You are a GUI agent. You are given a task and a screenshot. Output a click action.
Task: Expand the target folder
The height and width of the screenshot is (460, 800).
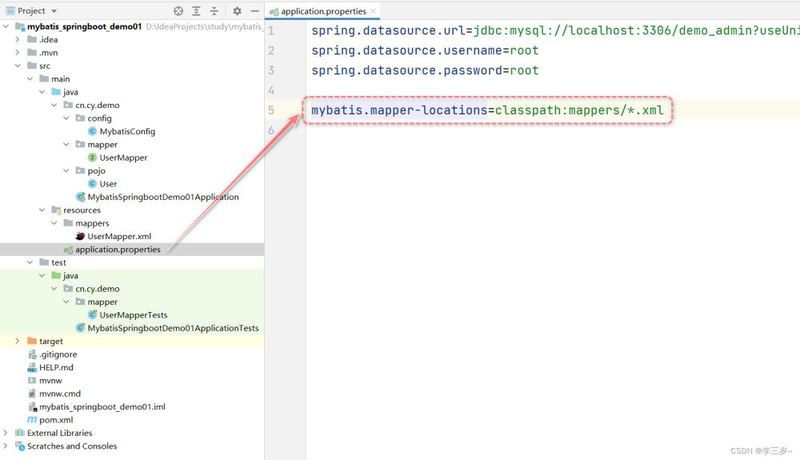tap(18, 341)
